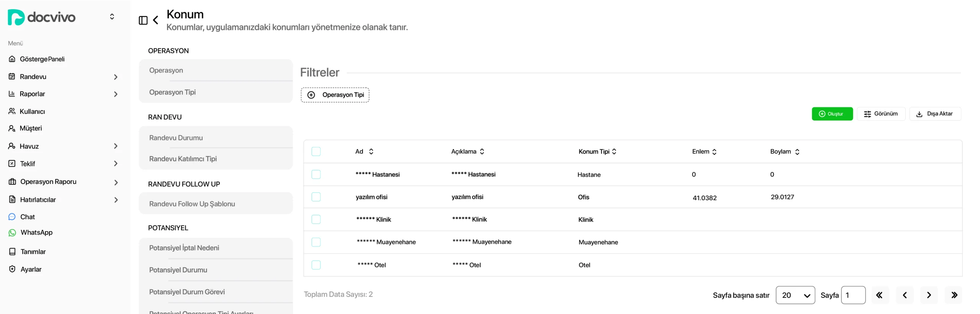The height and width of the screenshot is (314, 980).
Task: Select the ***** Otel row checkbox
Action: click(316, 265)
